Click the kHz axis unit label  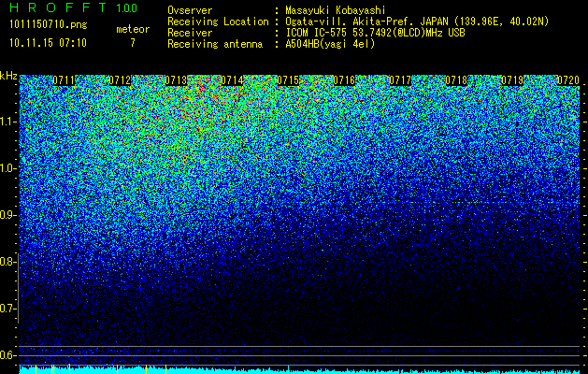pos(9,76)
